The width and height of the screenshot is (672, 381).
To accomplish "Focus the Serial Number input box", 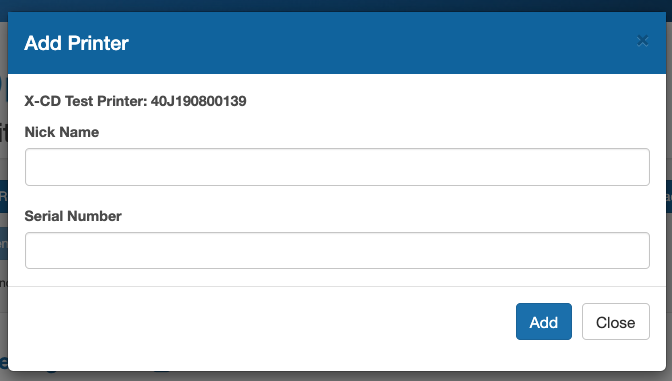I will click(x=337, y=250).
